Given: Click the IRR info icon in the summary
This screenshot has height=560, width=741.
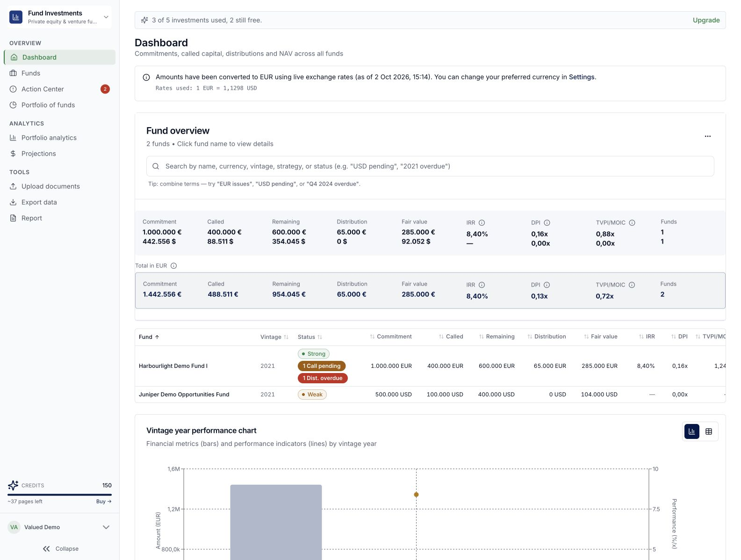Looking at the screenshot, I should point(482,223).
